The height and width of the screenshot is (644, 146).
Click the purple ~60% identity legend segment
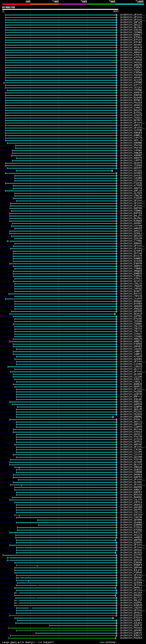tap(73, 4)
